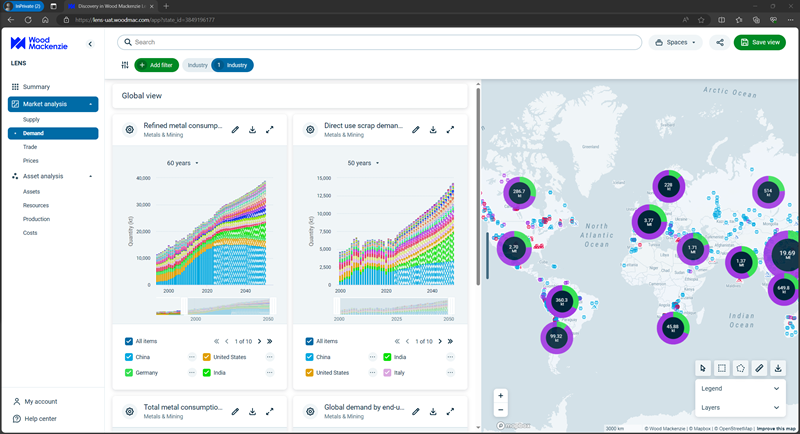Edit the Direct use scrap demand chart
Viewport: 800px width, 434px height.
click(x=415, y=130)
